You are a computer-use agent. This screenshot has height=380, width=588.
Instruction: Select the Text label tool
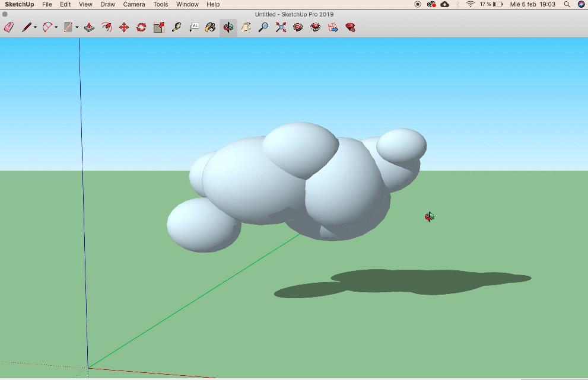(194, 27)
